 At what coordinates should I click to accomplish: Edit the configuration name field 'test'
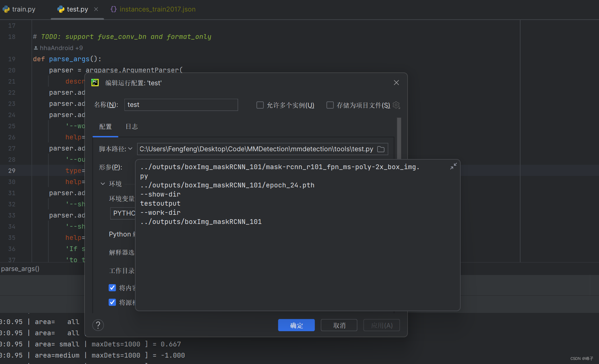pos(181,105)
